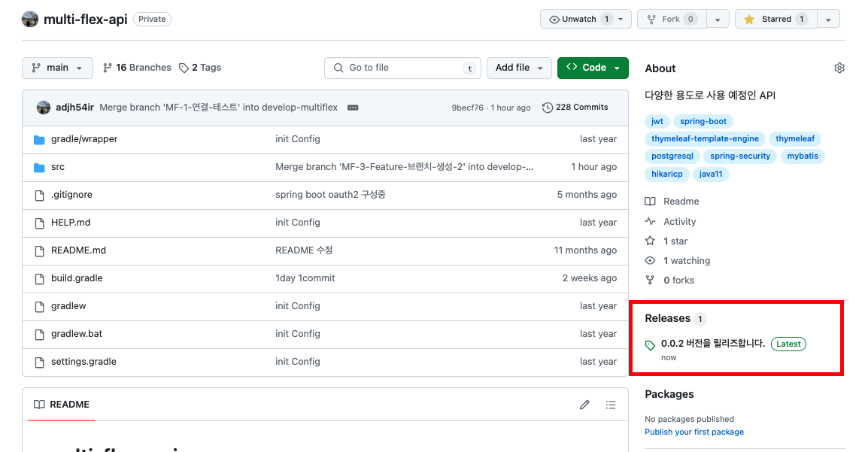Open the About settings gear icon

(x=839, y=68)
